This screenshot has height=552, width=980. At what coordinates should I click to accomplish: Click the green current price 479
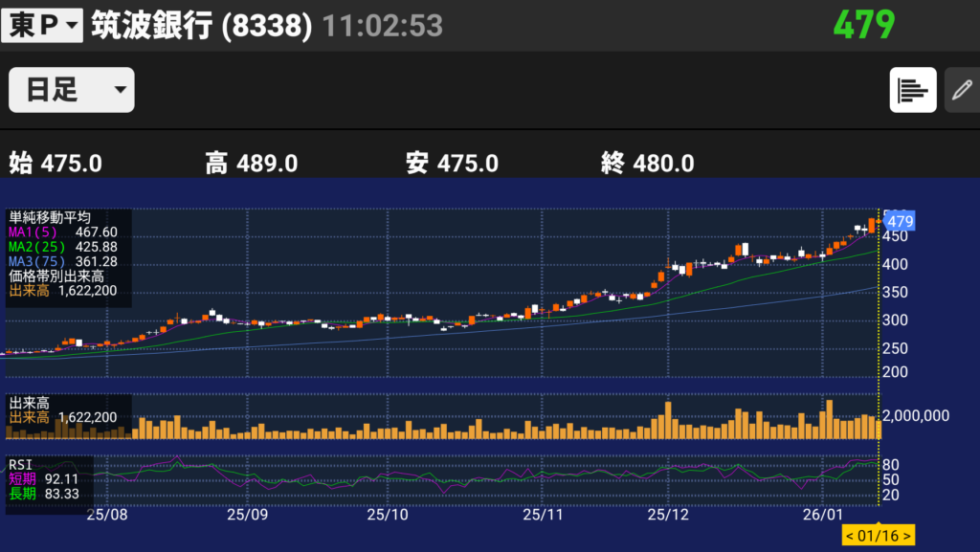click(862, 24)
